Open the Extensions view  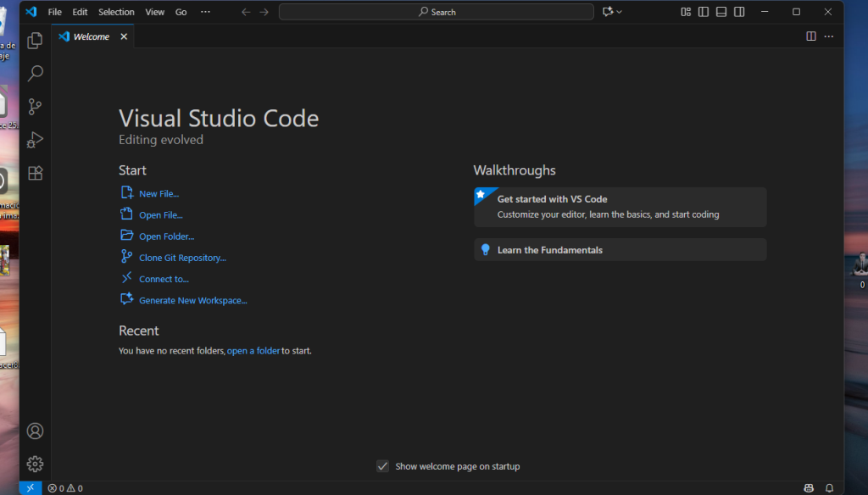pos(35,173)
